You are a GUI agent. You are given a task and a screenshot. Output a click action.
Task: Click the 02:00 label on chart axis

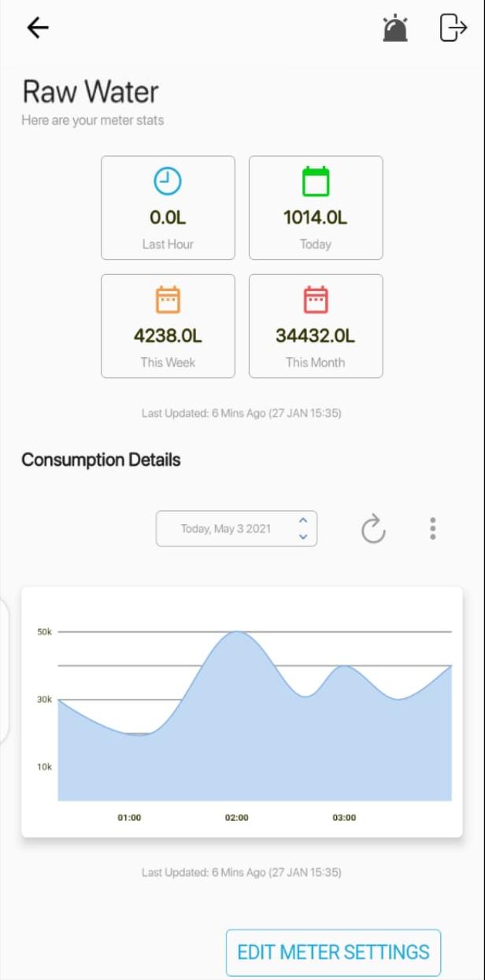[x=236, y=818]
